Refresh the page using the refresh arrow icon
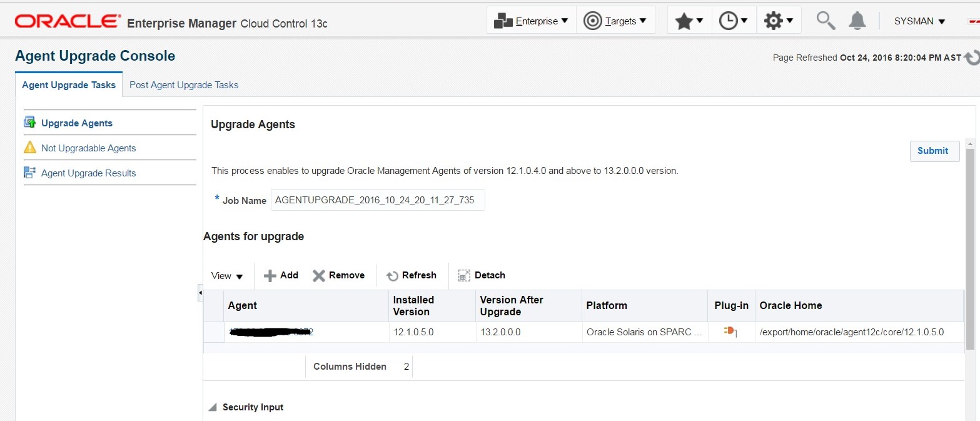Image resolution: width=980 pixels, height=421 pixels. (x=972, y=58)
